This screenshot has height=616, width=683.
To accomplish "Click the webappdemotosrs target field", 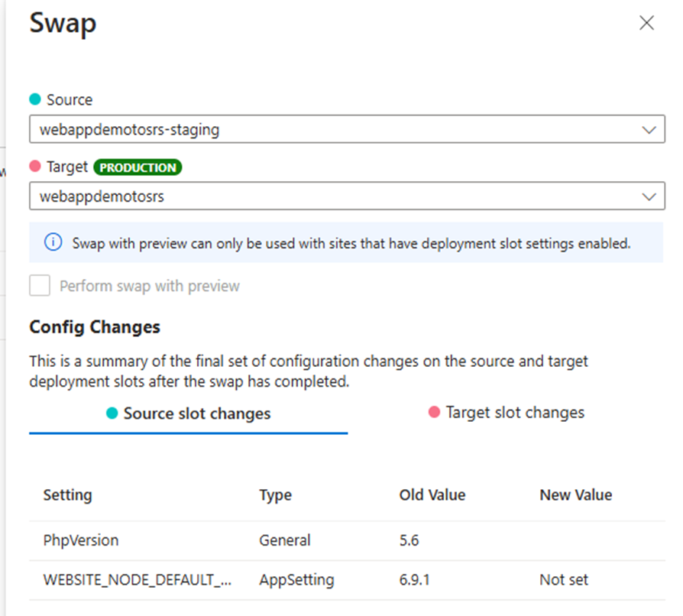I will pyautogui.click(x=347, y=196).
